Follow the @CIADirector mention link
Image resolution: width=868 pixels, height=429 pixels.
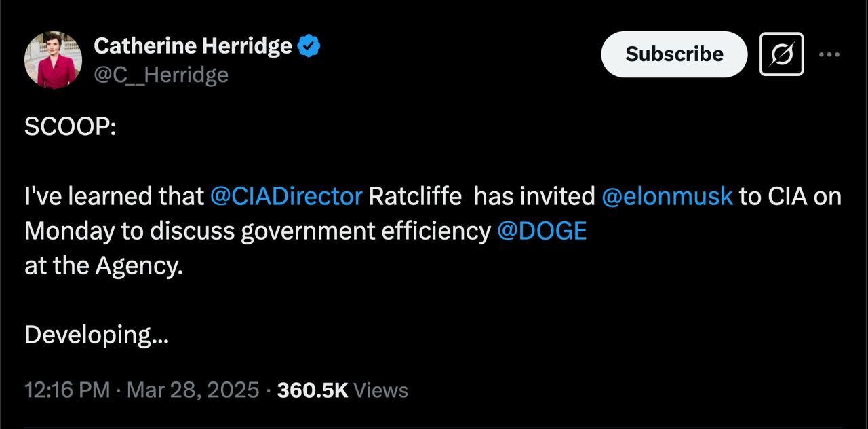(286, 196)
